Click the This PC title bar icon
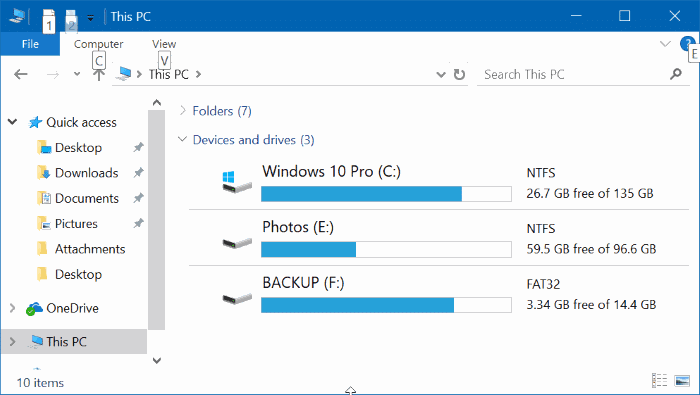700x395 pixels. pos(17,17)
